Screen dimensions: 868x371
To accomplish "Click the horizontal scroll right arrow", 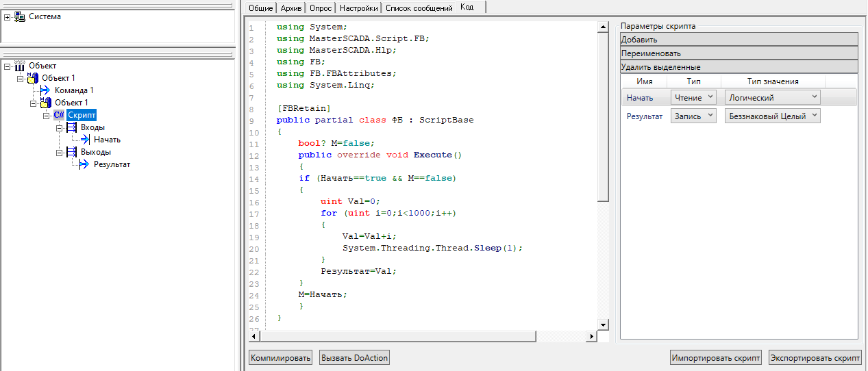I will (591, 336).
